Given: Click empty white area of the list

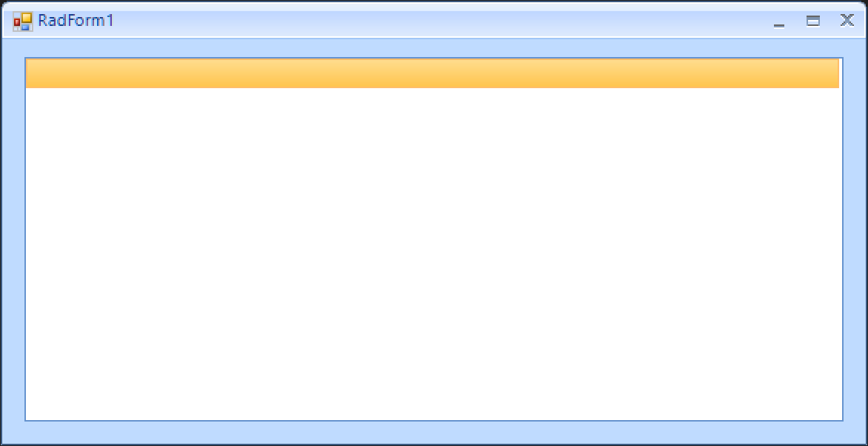Looking at the screenshot, I should [x=434, y=254].
